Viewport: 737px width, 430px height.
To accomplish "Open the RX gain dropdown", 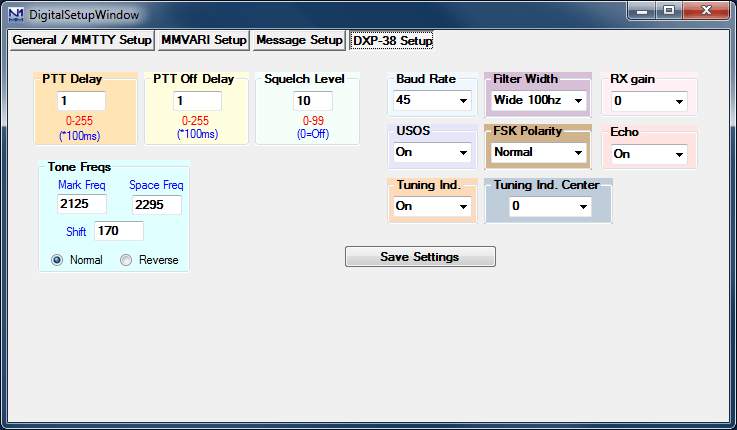I will [649, 102].
